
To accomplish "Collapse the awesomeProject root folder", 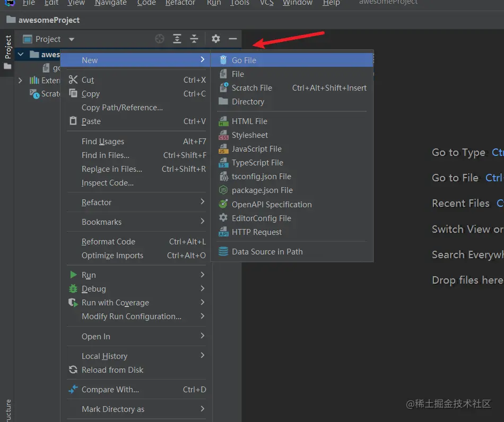I will pos(21,54).
